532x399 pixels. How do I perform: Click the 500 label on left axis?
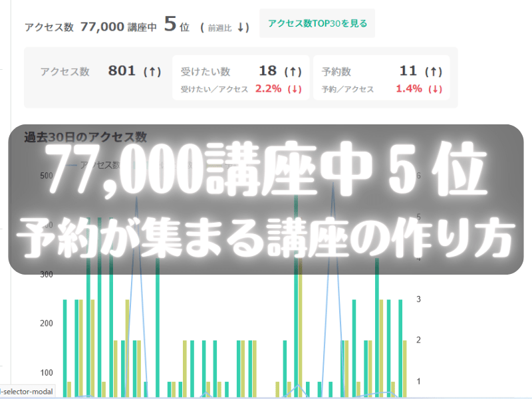(x=48, y=176)
